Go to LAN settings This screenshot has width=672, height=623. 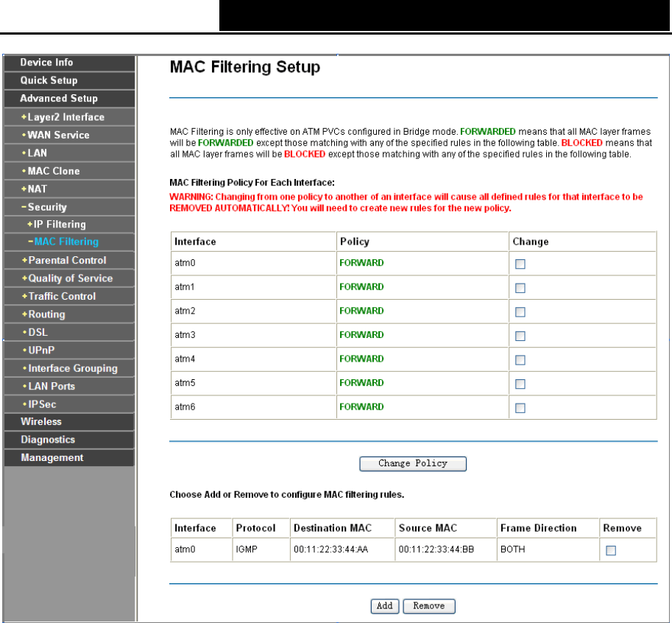(38, 153)
